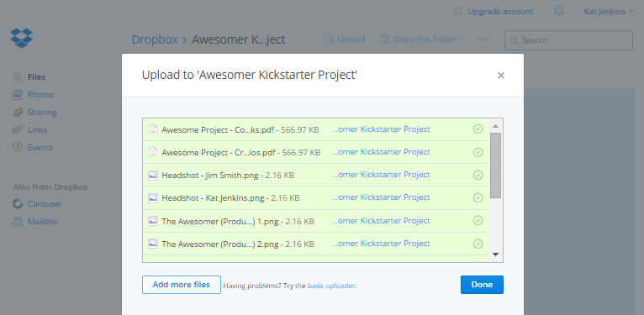Click the Upgrade account star icon

click(458, 11)
